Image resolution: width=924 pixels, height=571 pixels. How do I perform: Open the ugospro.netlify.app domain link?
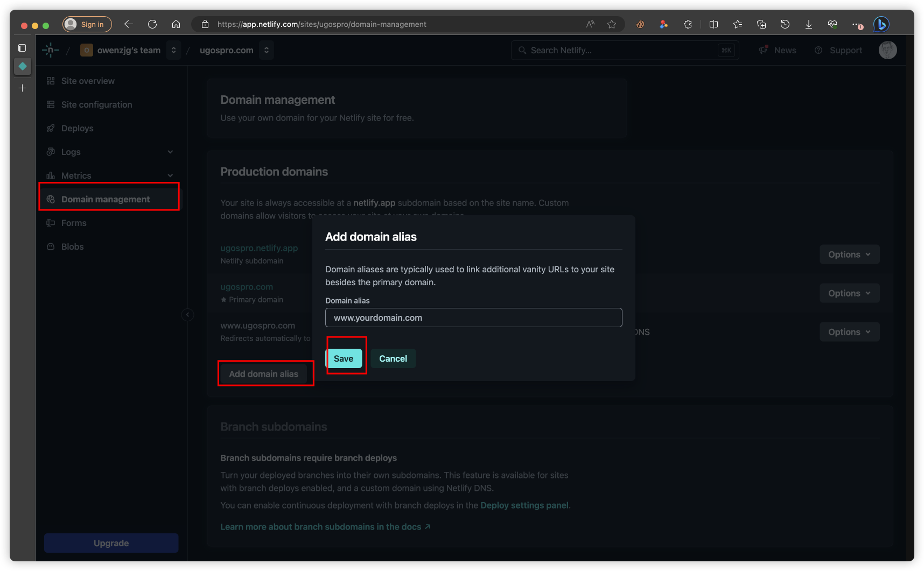click(x=259, y=248)
